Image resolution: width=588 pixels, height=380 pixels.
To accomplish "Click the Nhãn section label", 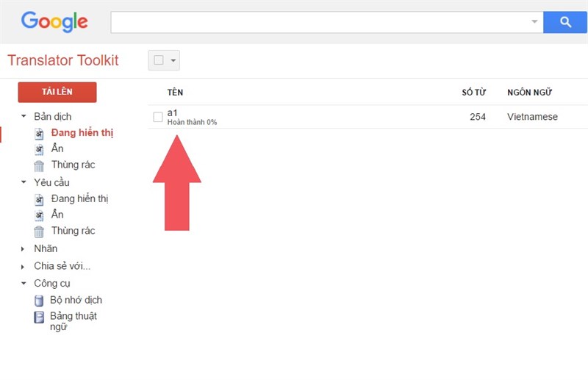I will pos(46,248).
